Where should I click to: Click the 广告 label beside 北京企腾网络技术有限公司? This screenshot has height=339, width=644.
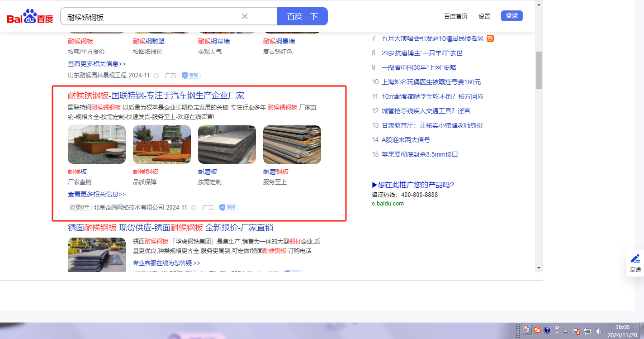208,208
